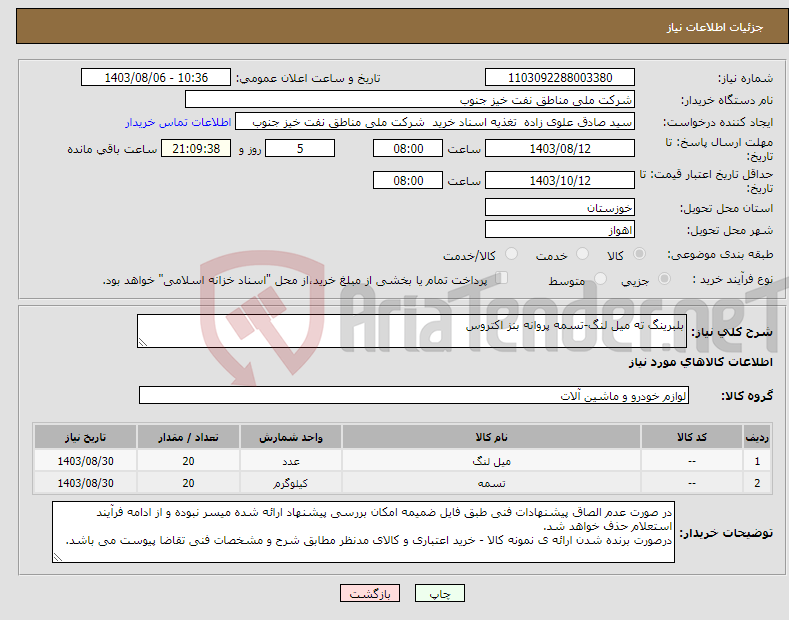
Task: Click the need number field 1103092288003380
Action: pos(560,78)
